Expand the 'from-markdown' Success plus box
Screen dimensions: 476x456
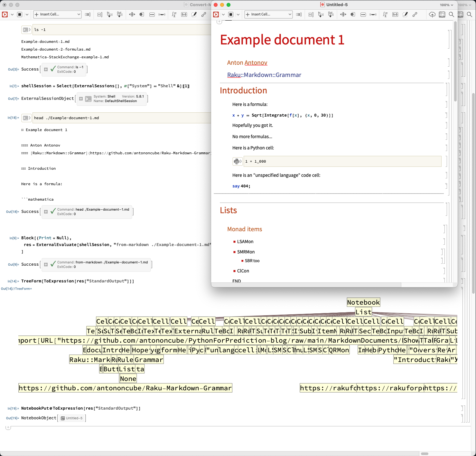tap(46, 264)
